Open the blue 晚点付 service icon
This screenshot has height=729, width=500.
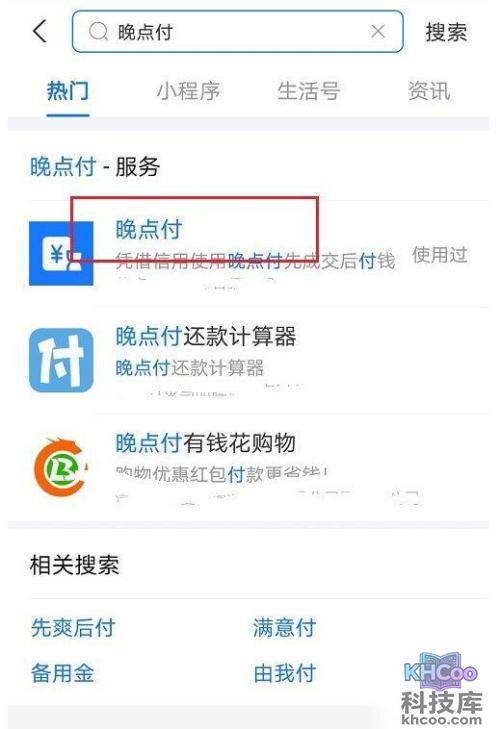click(x=61, y=253)
